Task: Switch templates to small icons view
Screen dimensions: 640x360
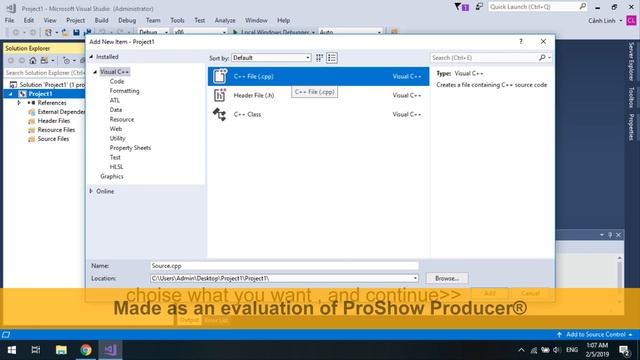Action: click(319, 58)
